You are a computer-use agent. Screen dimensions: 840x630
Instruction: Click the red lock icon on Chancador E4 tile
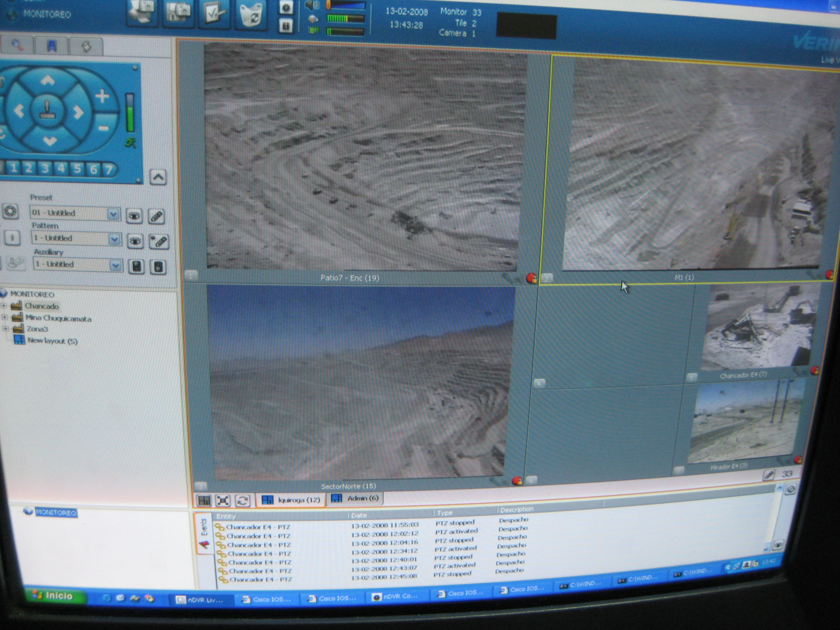click(x=814, y=370)
